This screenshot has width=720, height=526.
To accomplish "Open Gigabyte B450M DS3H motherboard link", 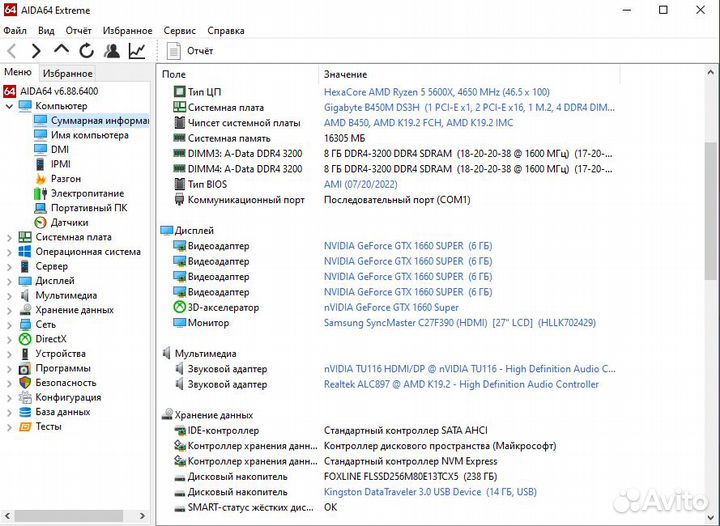I will click(469, 107).
